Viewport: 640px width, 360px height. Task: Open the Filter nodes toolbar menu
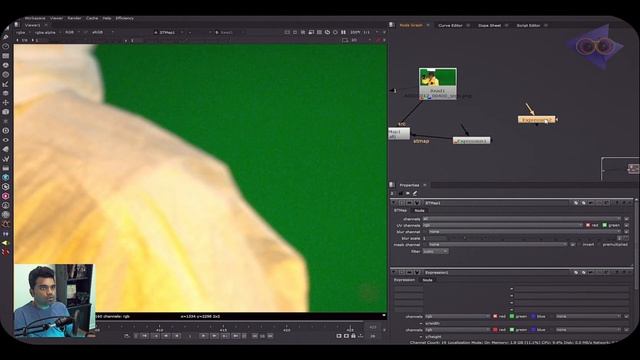click(6, 75)
